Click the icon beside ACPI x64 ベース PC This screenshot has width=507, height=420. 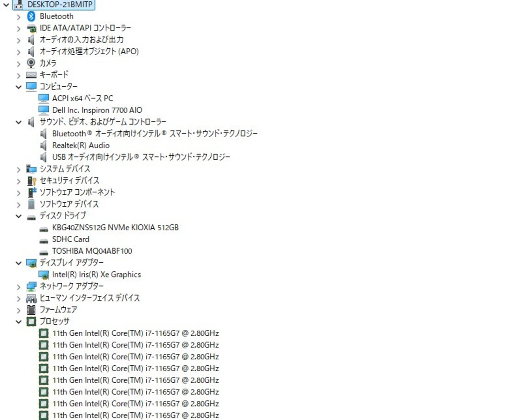click(x=44, y=98)
